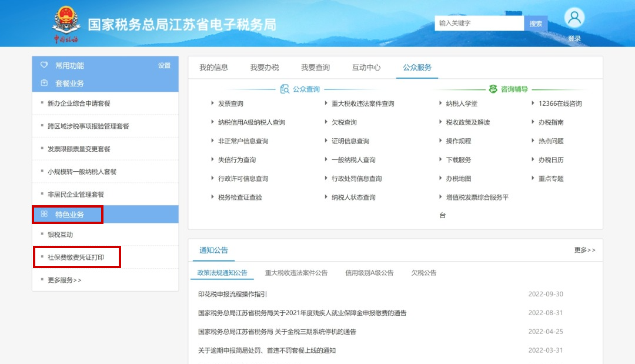The height and width of the screenshot is (364, 635).
Task: Open the 办税地图 link
Action: (x=459, y=179)
